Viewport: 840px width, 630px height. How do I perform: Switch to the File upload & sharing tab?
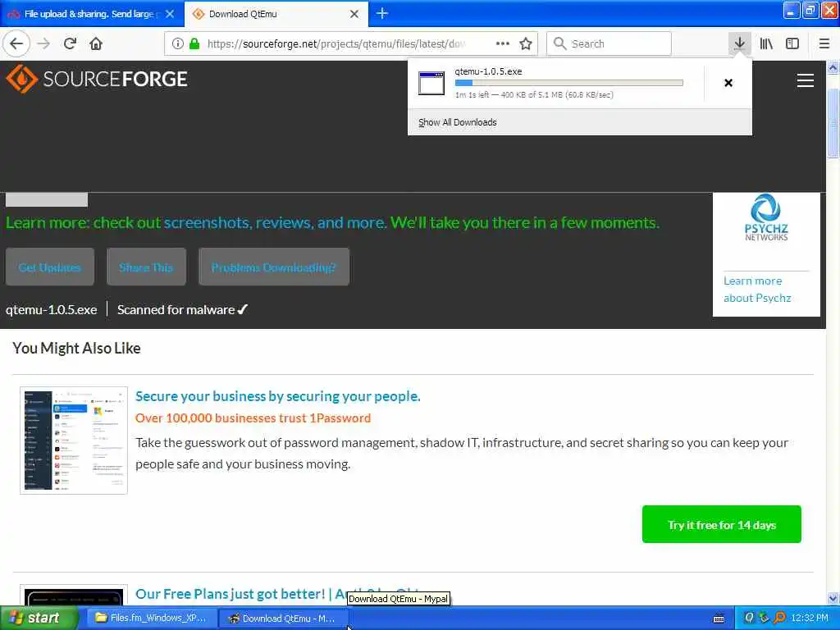coord(89,14)
